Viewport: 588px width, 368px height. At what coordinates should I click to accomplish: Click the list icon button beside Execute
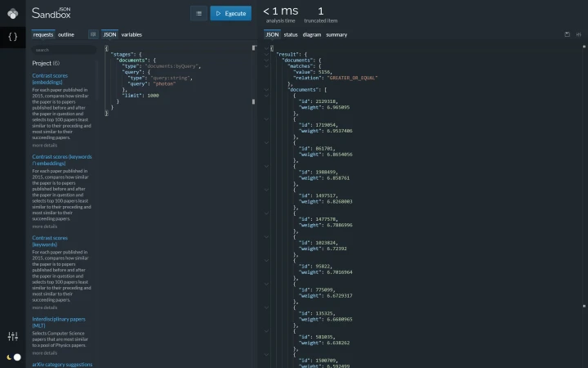point(198,14)
